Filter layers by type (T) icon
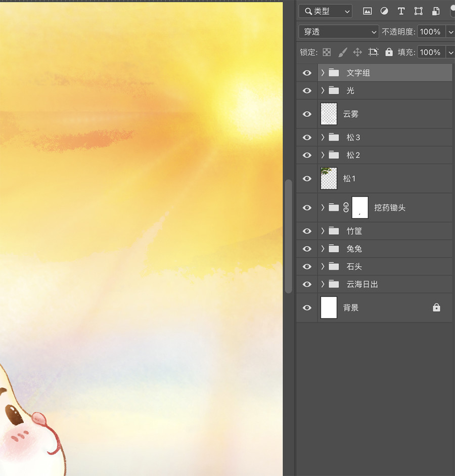The width and height of the screenshot is (455, 476). pyautogui.click(x=401, y=12)
